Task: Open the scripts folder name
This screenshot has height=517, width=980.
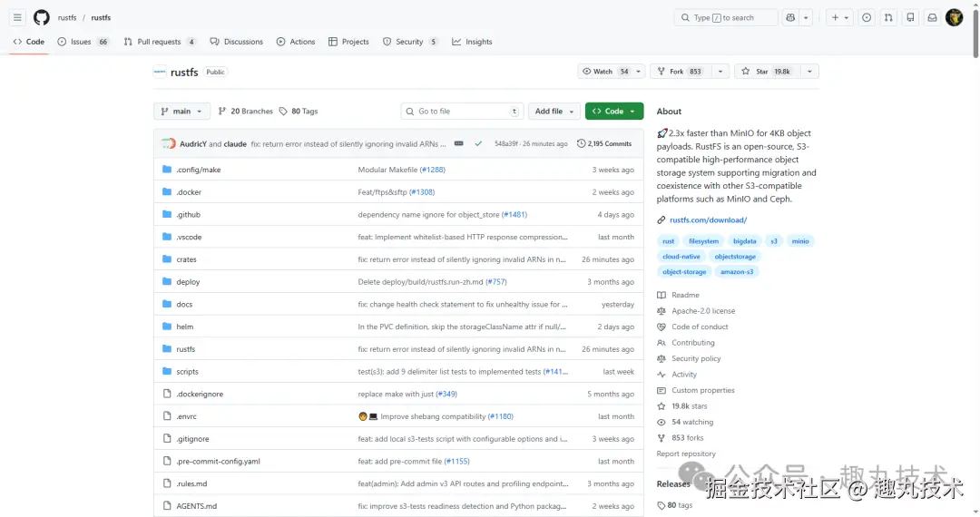Action: [x=187, y=372]
